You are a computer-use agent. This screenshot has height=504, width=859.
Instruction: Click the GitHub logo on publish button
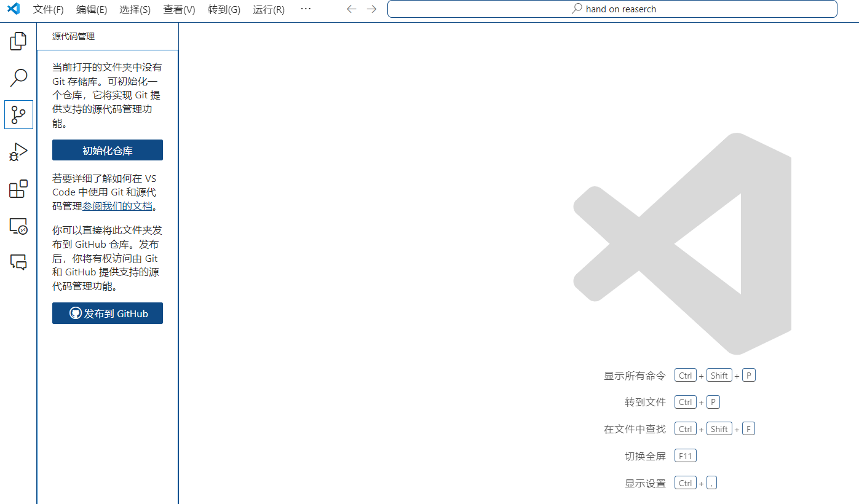(x=76, y=313)
